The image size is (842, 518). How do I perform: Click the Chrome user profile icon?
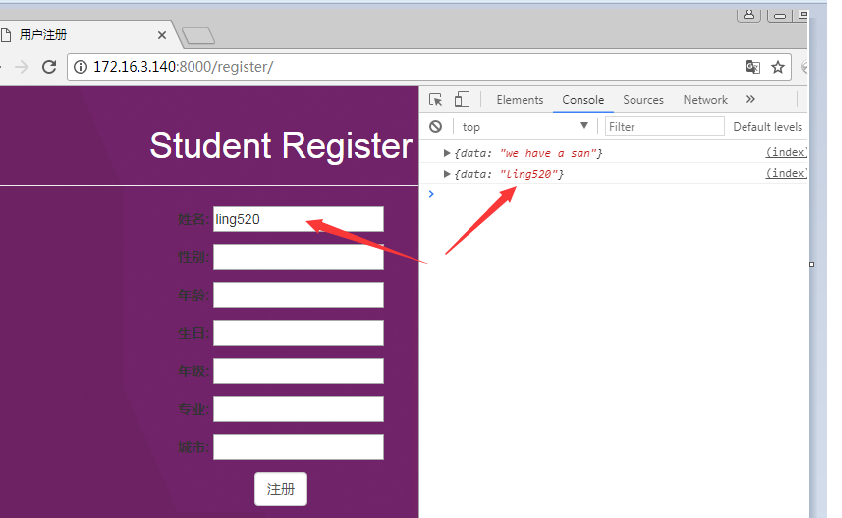click(x=749, y=14)
